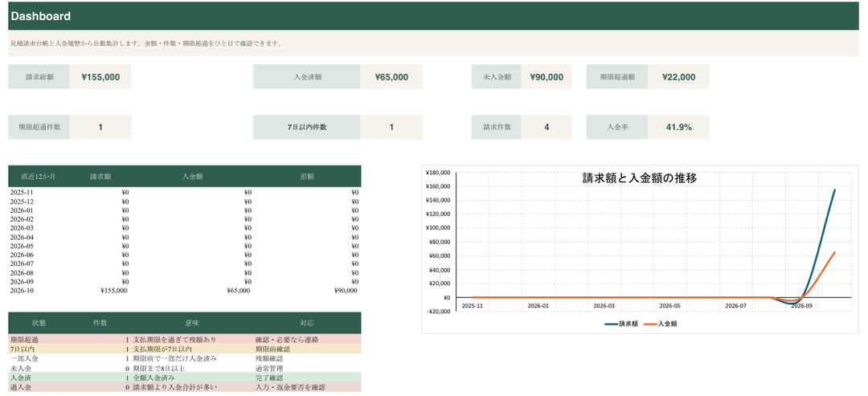The image size is (868, 396).
Task: Click the -¥20,000 label on the chart's vertical axis
Action: click(440, 312)
